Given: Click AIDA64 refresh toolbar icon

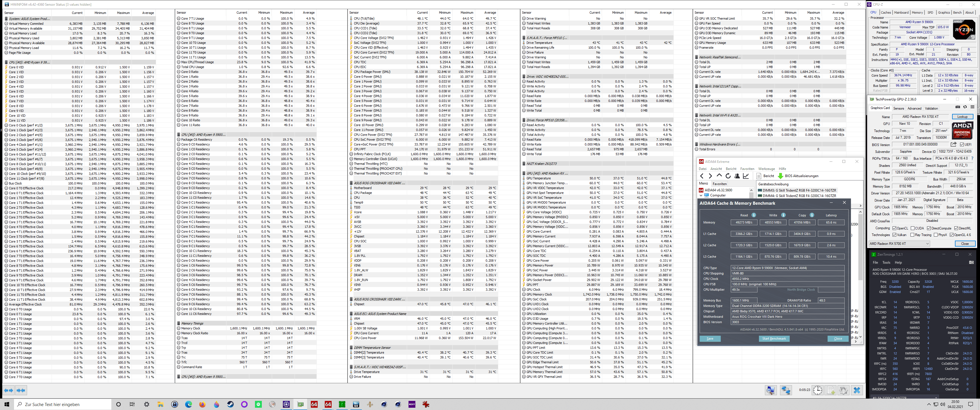Looking at the screenshot, I should (x=728, y=176).
